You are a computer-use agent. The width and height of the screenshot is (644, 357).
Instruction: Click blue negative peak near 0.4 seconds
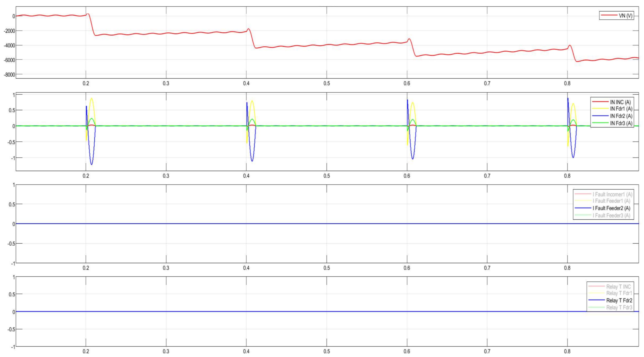click(x=252, y=161)
